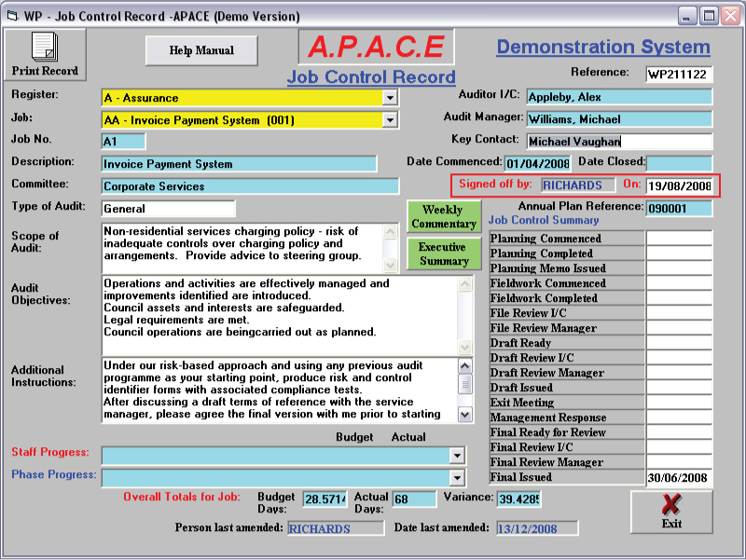Viewport: 746px width, 560px height.
Task: Click the Type of Audit field
Action: [168, 209]
